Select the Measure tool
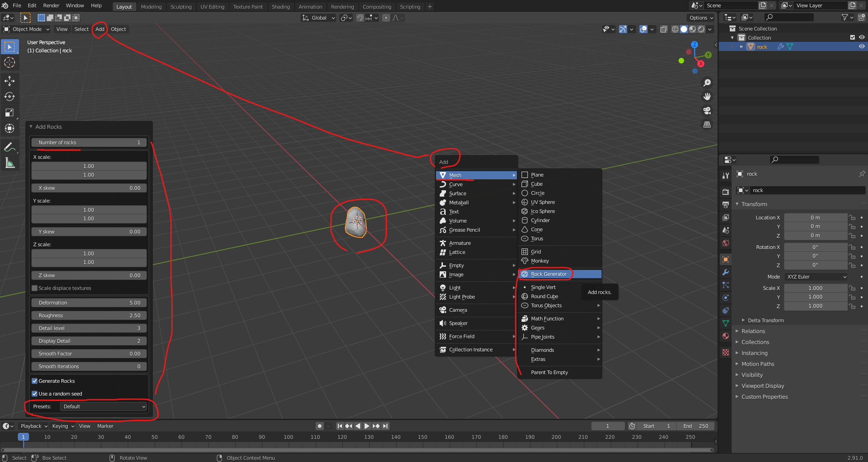The image size is (868, 462). 10,163
